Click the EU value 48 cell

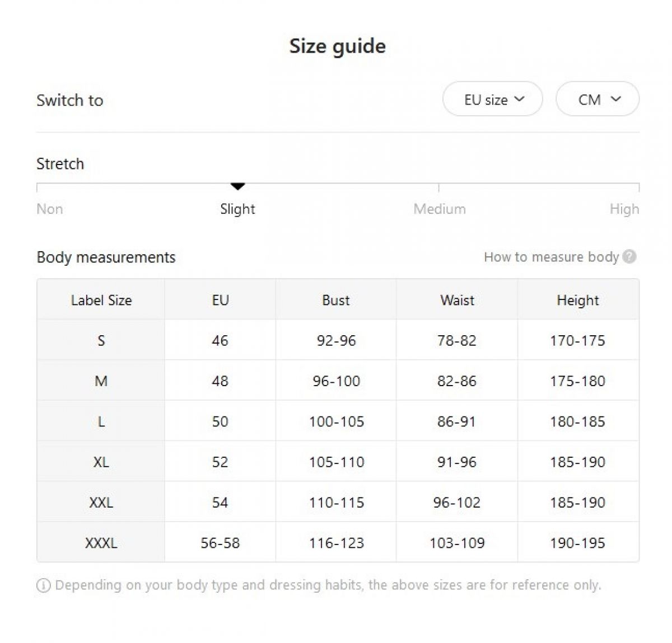pyautogui.click(x=220, y=381)
